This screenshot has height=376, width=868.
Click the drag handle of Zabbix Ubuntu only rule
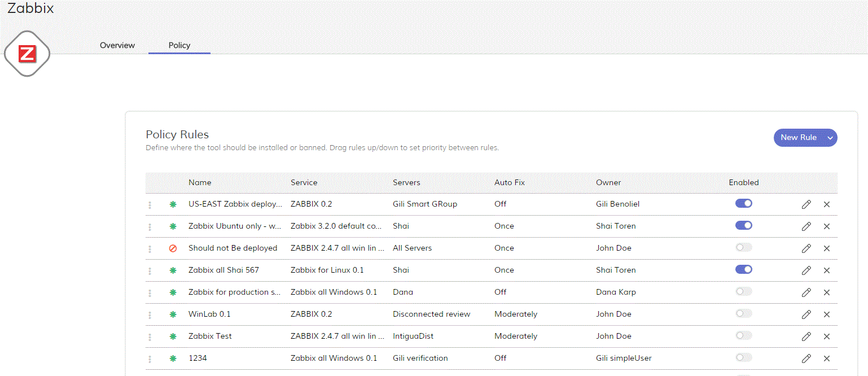[150, 227]
